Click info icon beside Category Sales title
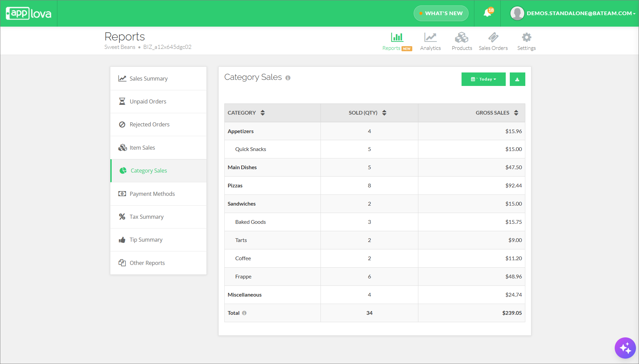The width and height of the screenshot is (639, 364). [x=288, y=78]
